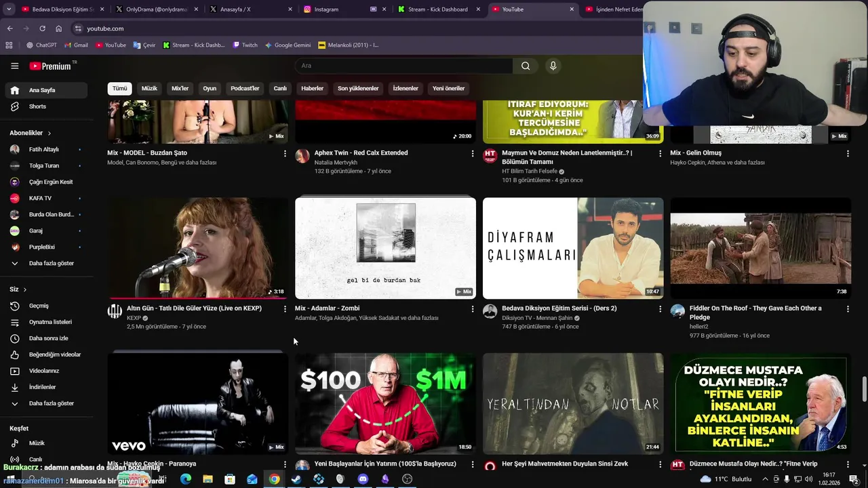Open Beğendiğin videolar list
This screenshot has height=488, width=868.
coord(46,354)
